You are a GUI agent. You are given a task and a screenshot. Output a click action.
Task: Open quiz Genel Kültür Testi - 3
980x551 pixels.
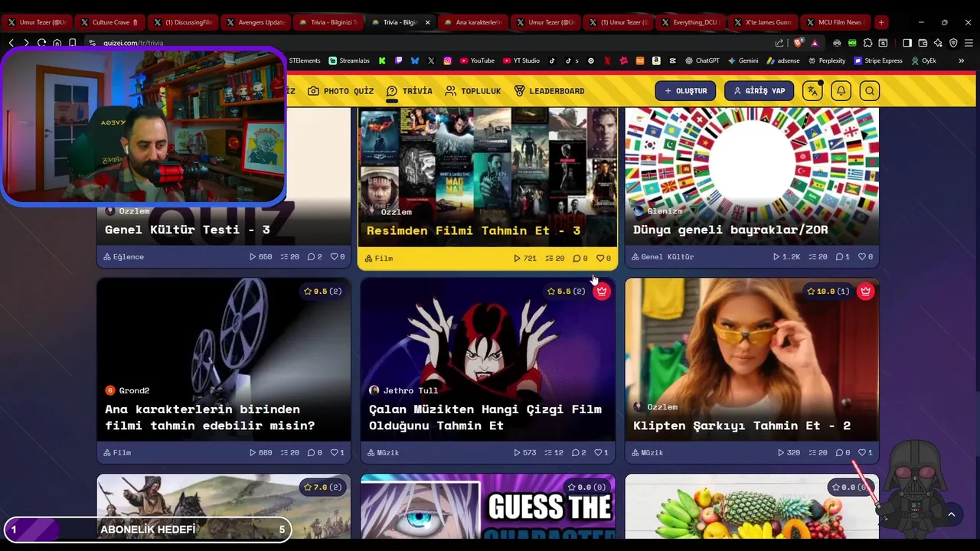188,230
